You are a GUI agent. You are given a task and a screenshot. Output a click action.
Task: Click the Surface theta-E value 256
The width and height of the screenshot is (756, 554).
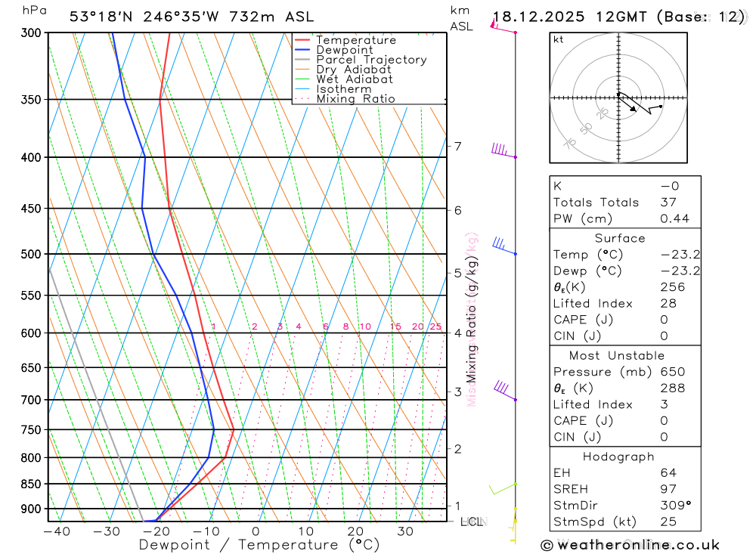point(673,287)
